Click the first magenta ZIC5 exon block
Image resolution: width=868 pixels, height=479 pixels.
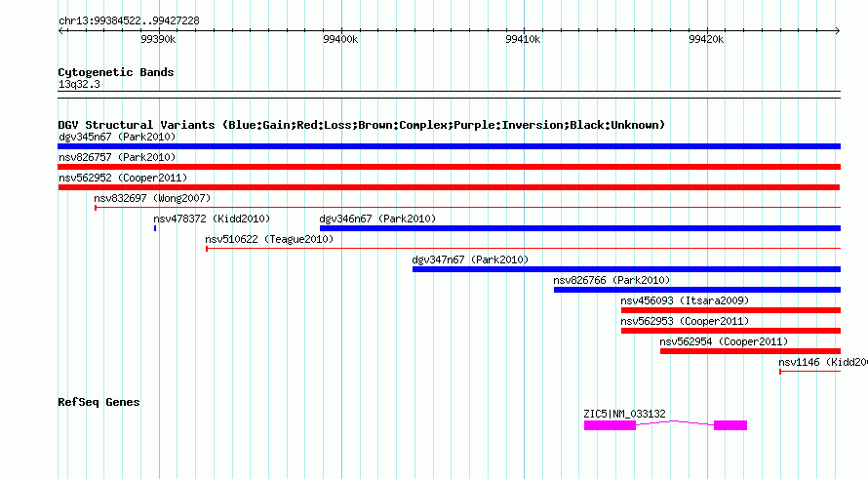tap(610, 425)
